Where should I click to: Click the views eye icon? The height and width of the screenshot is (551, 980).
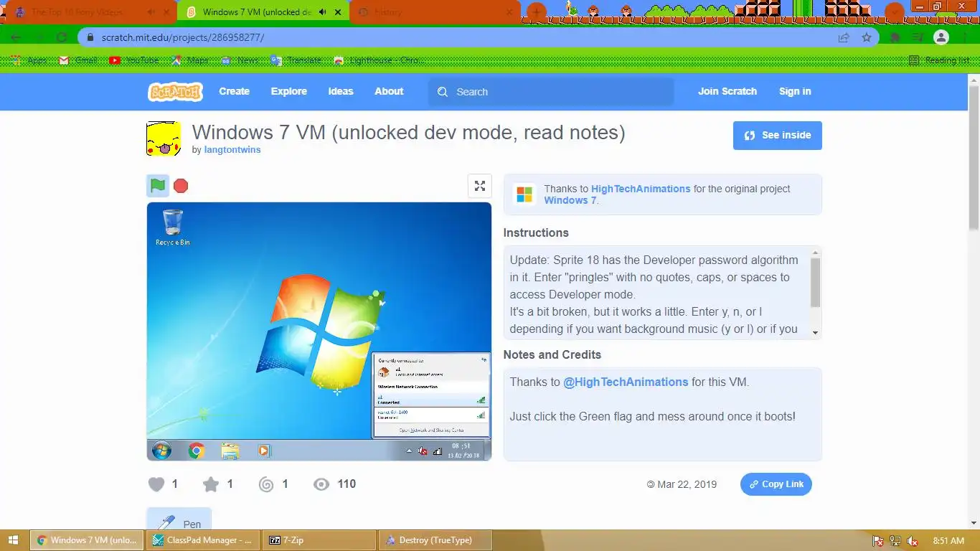[x=321, y=484]
